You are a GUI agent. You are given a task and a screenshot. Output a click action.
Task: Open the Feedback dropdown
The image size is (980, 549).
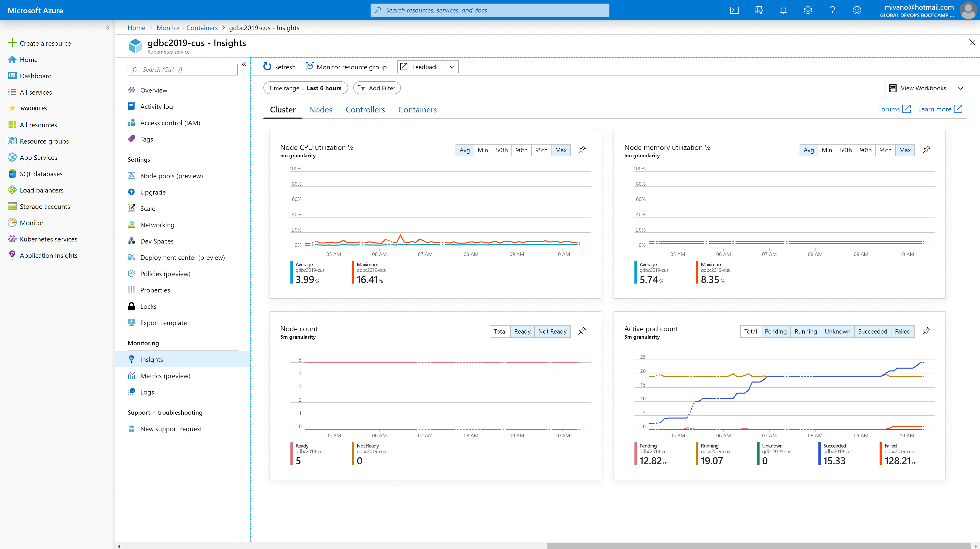coord(428,67)
